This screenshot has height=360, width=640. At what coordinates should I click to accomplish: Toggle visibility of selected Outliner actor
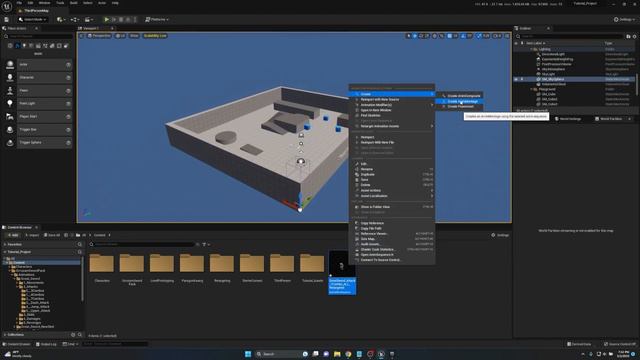(516, 79)
